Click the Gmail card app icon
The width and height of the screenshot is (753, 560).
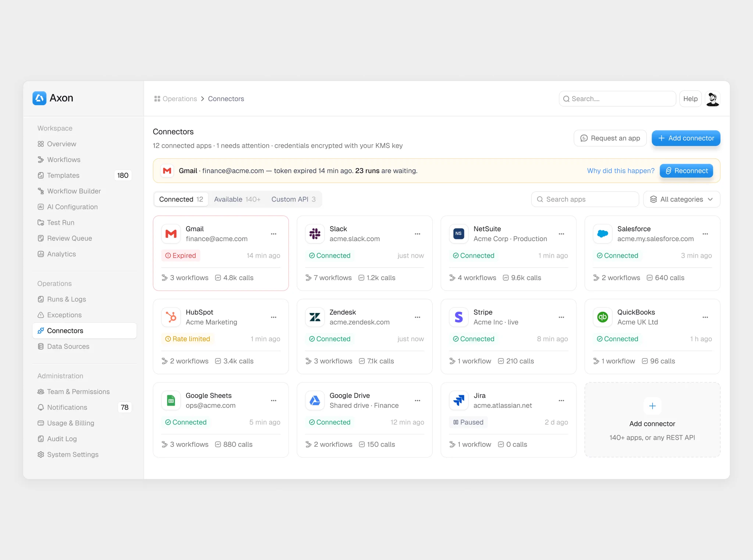[171, 234]
